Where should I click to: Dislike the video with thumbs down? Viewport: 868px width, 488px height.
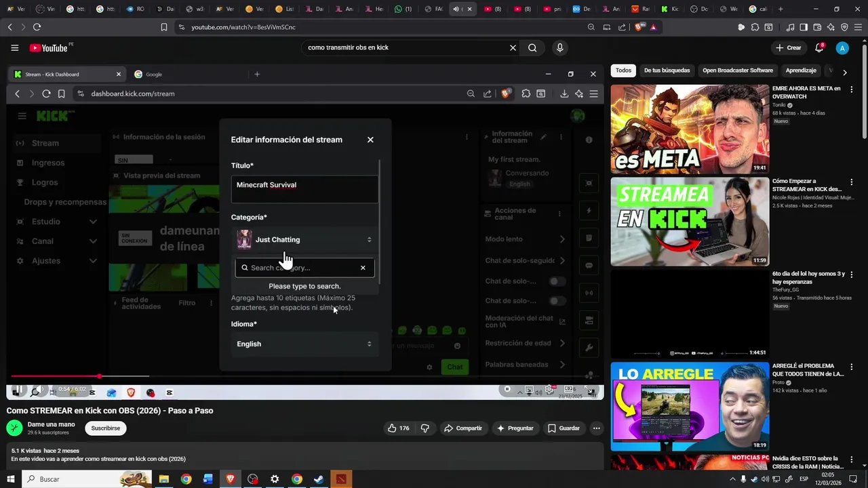(x=425, y=428)
